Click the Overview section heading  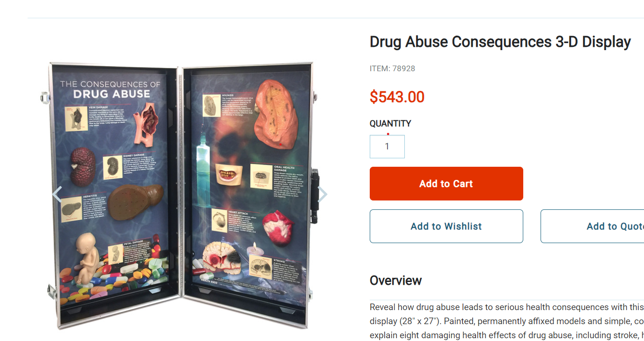(x=395, y=281)
